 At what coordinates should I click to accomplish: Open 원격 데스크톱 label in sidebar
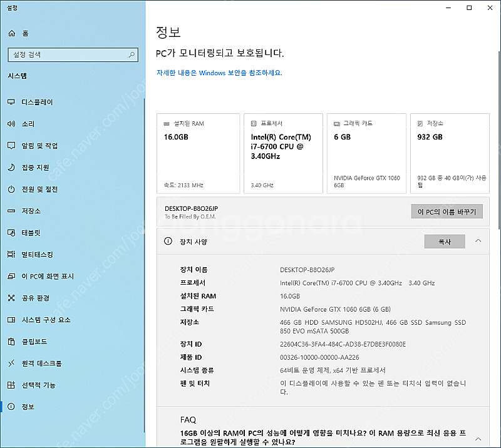tap(41, 363)
